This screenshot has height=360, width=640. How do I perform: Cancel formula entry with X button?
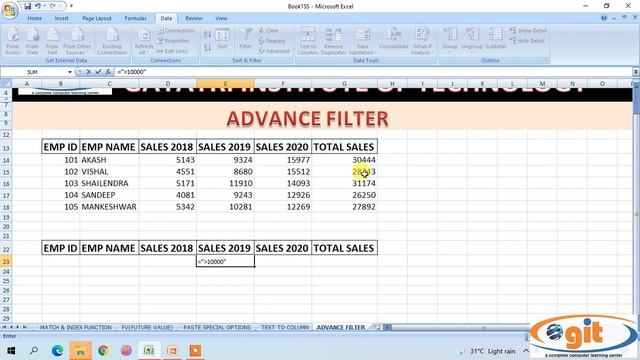pyautogui.click(x=89, y=72)
